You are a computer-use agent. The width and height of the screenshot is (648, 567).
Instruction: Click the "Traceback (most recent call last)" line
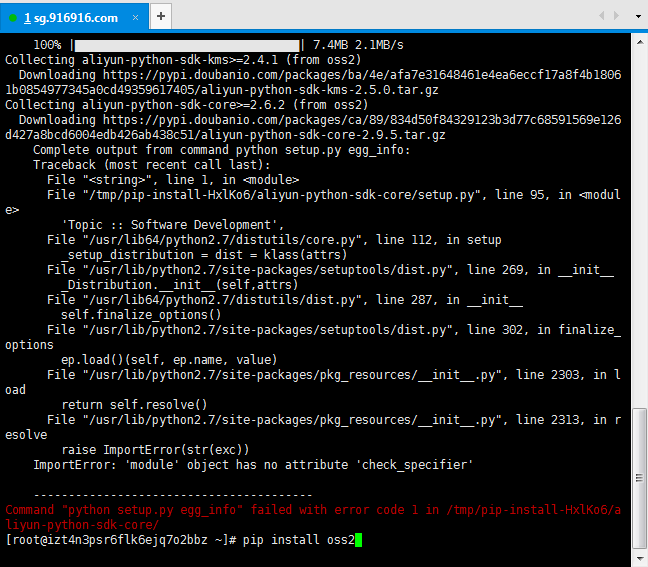[152, 165]
